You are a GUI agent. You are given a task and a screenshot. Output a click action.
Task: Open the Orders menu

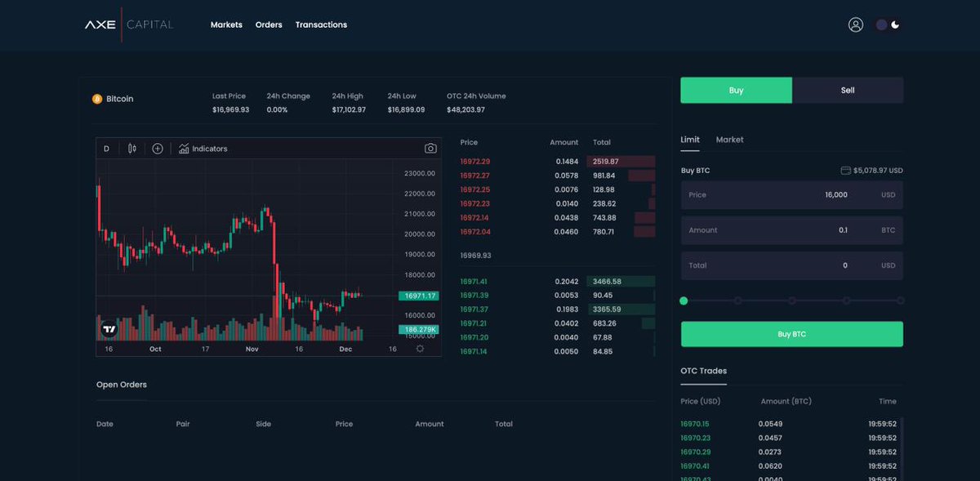coord(269,24)
